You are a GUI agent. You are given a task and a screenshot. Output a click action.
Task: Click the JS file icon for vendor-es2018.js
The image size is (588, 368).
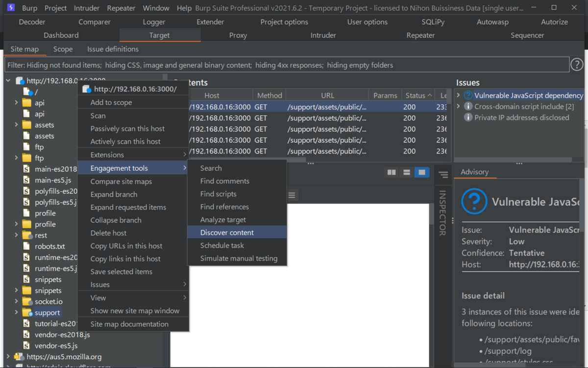pyautogui.click(x=26, y=335)
